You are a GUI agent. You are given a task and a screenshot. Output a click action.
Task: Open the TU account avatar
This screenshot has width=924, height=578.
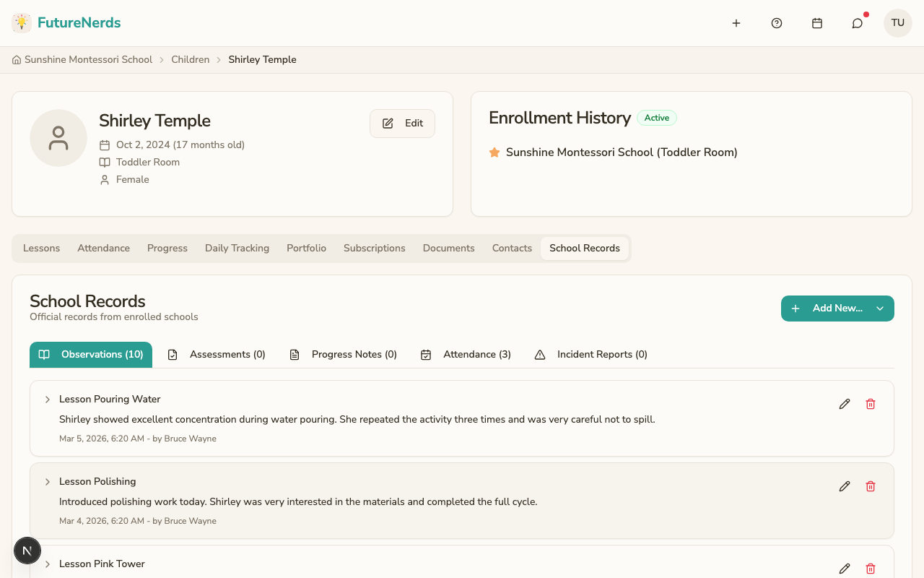pos(897,22)
